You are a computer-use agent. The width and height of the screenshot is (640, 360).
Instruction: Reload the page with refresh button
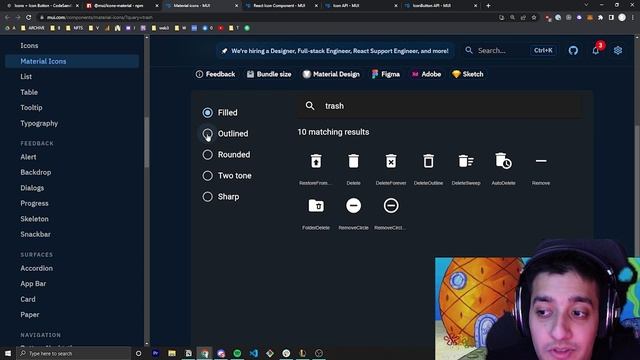click(29, 18)
